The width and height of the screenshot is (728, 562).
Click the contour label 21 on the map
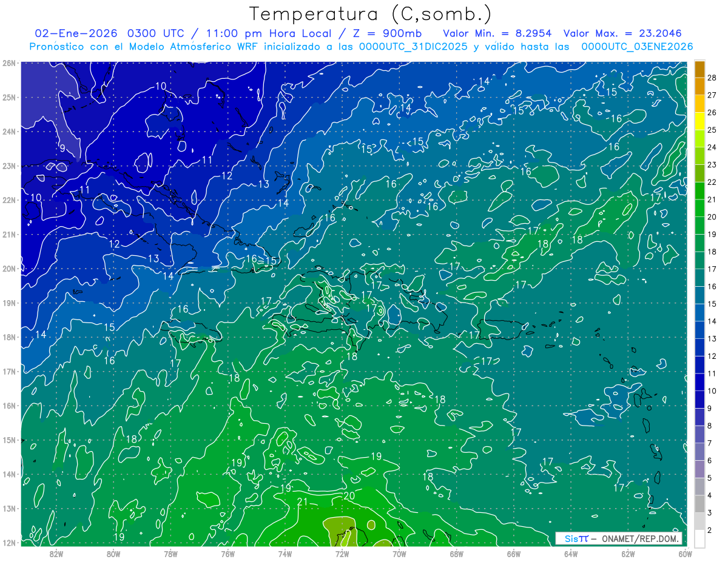point(303,501)
